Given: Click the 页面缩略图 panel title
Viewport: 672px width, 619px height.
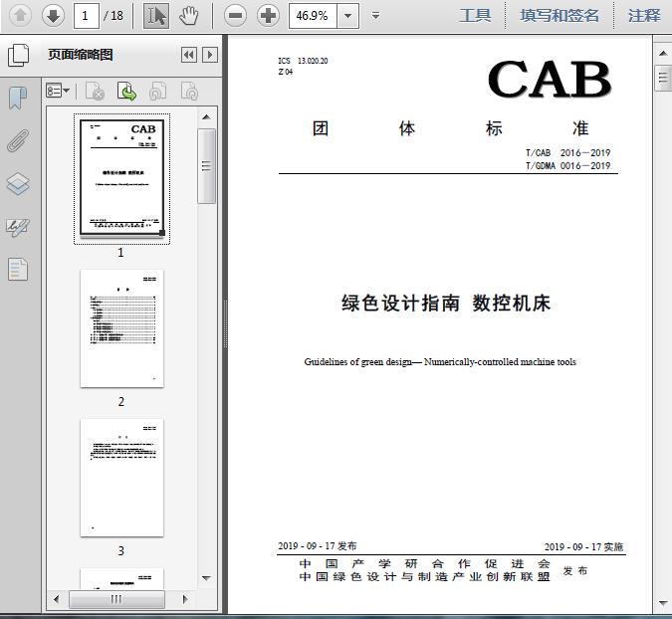Looking at the screenshot, I should pyautogui.click(x=81, y=55).
